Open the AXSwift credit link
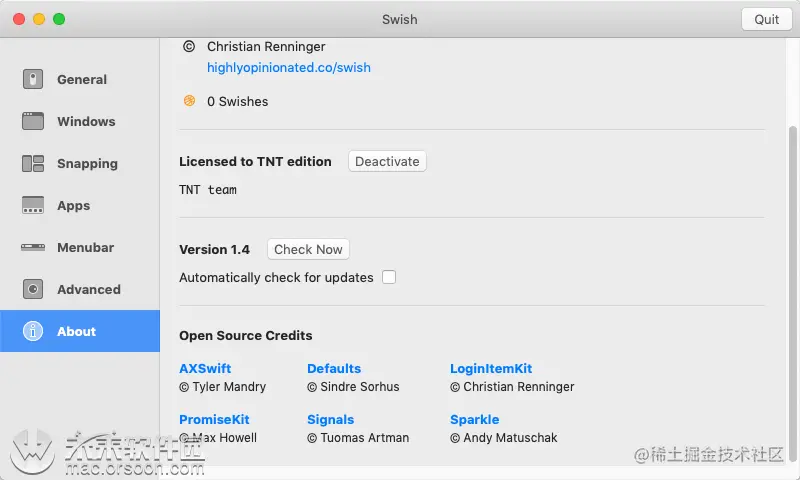 point(205,368)
